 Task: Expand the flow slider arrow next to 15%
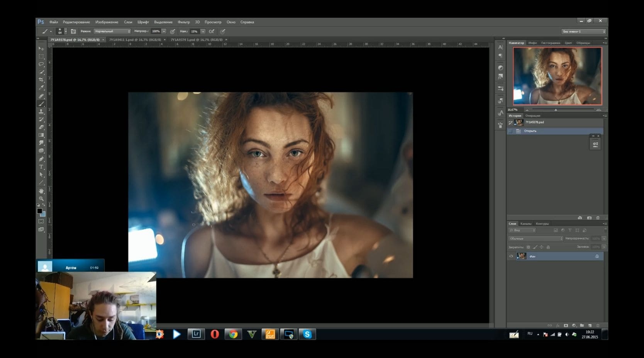[203, 31]
